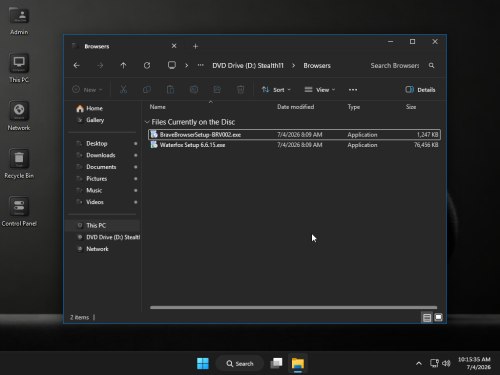500x375 pixels.
Task: Open Admin desktop icon
Action: pyautogui.click(x=19, y=22)
